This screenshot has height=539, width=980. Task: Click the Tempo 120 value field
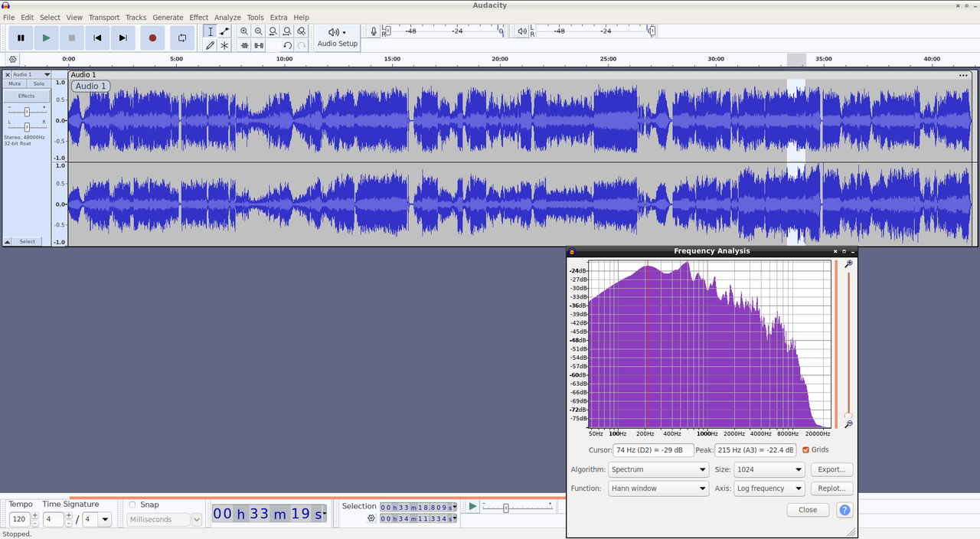coord(19,520)
